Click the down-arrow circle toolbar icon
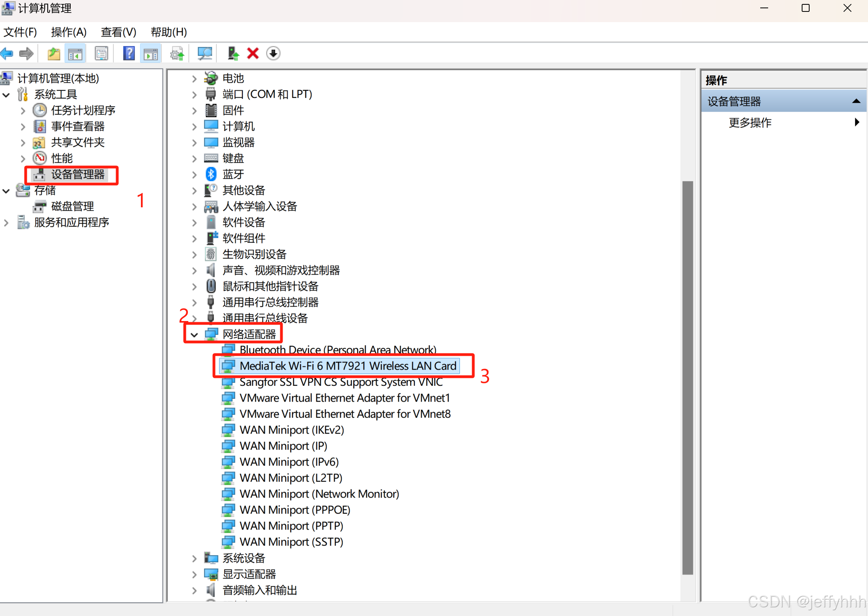Screen dimensions: 868x616 click(273, 53)
